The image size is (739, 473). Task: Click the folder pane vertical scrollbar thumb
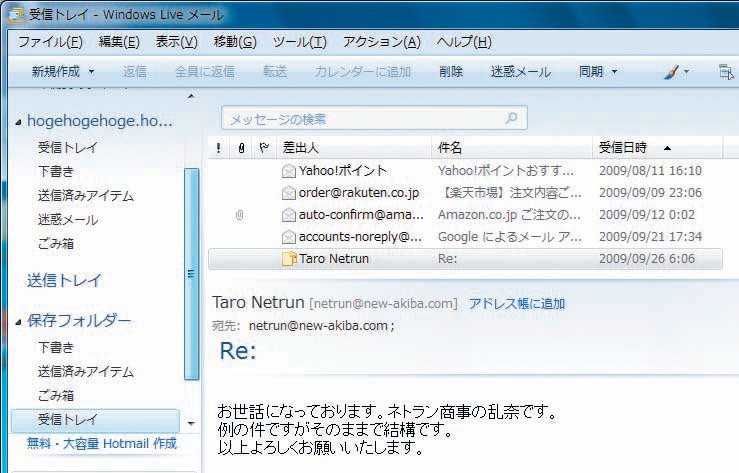(x=191, y=274)
